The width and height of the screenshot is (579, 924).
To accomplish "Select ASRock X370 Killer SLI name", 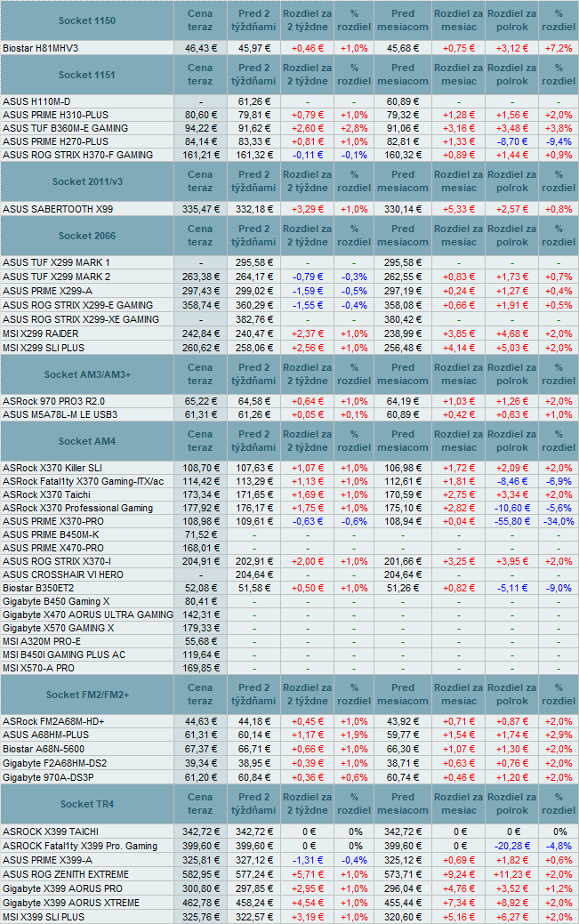I will pos(52,468).
